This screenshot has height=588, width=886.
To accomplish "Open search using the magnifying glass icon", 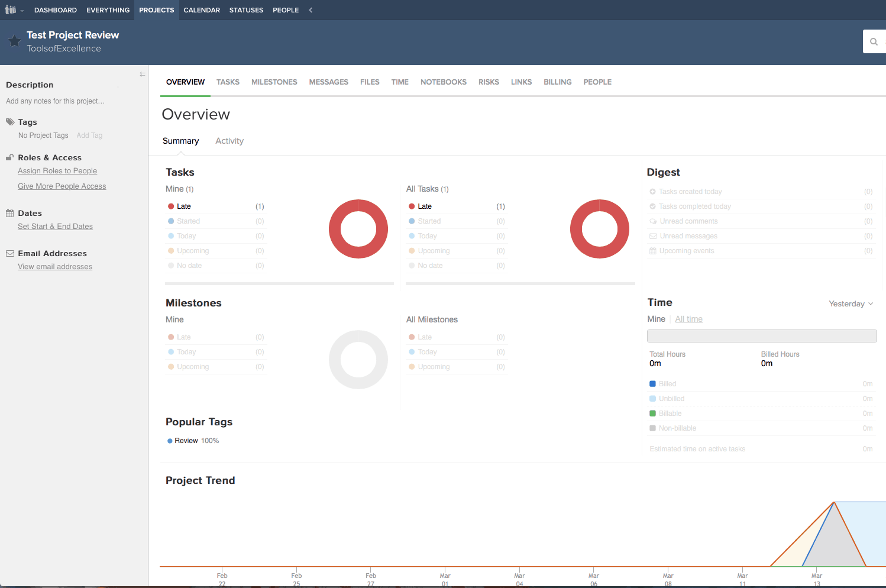I will 874,41.
